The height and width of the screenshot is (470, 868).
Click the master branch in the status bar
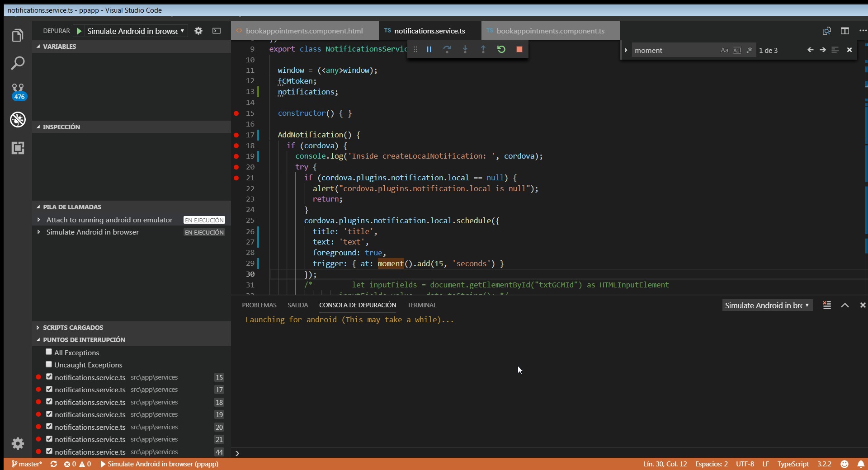pyautogui.click(x=27, y=464)
